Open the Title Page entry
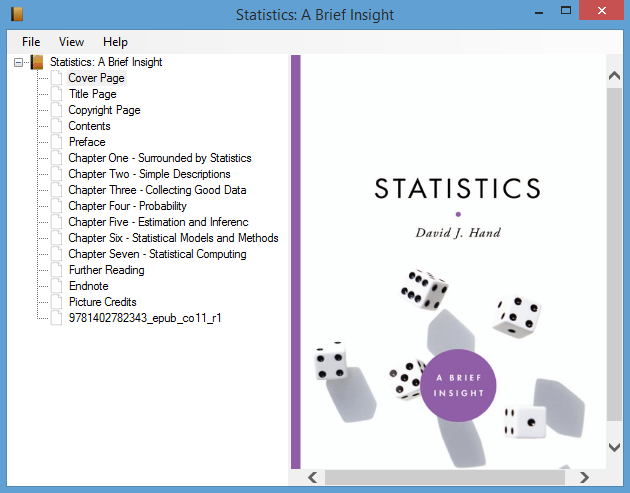The image size is (630, 493). [x=93, y=94]
